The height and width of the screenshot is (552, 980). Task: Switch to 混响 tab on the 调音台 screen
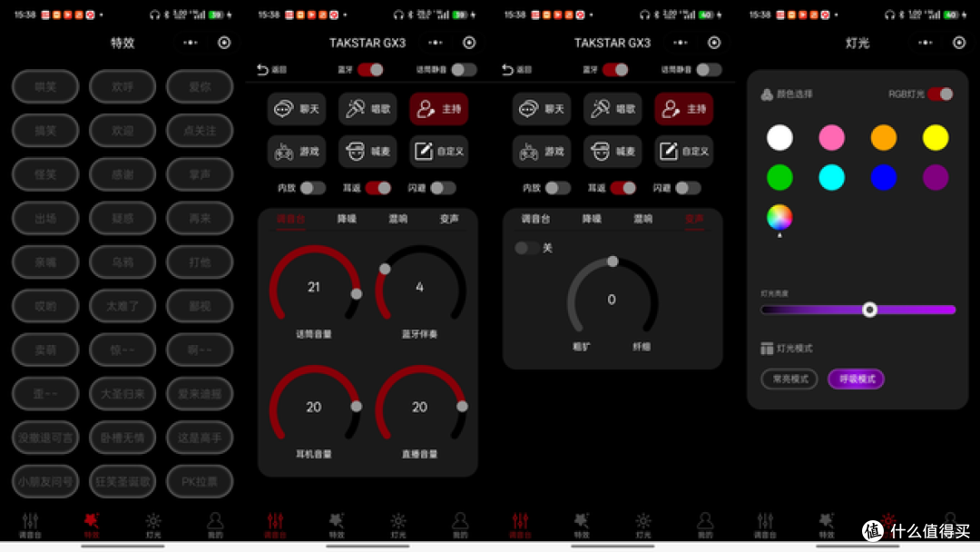point(398,220)
